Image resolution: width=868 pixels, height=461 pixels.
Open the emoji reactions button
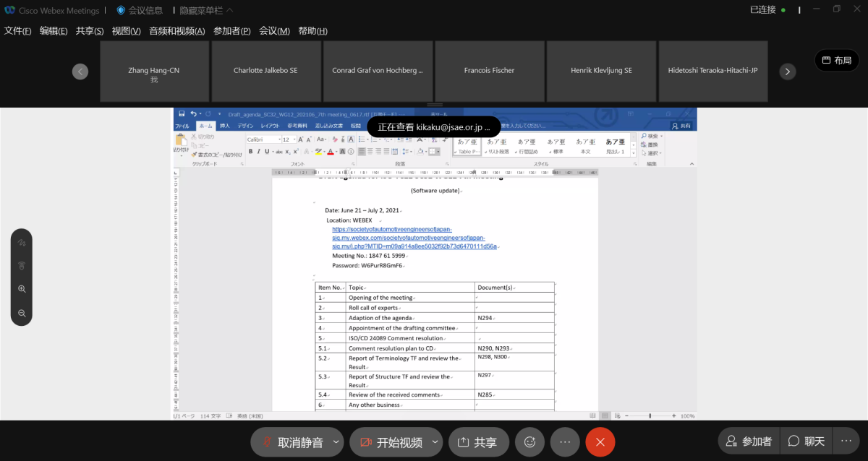point(529,442)
